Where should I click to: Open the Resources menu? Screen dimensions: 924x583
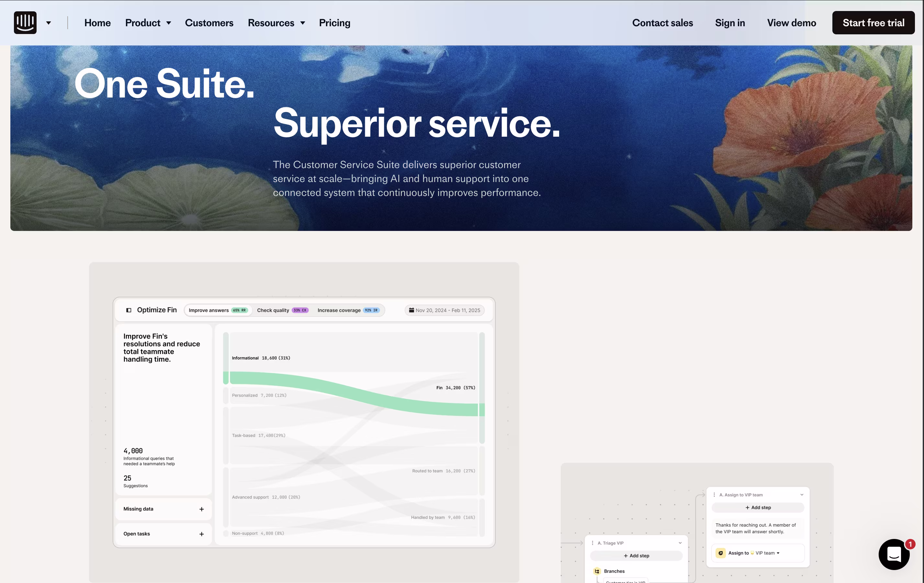[x=271, y=23]
